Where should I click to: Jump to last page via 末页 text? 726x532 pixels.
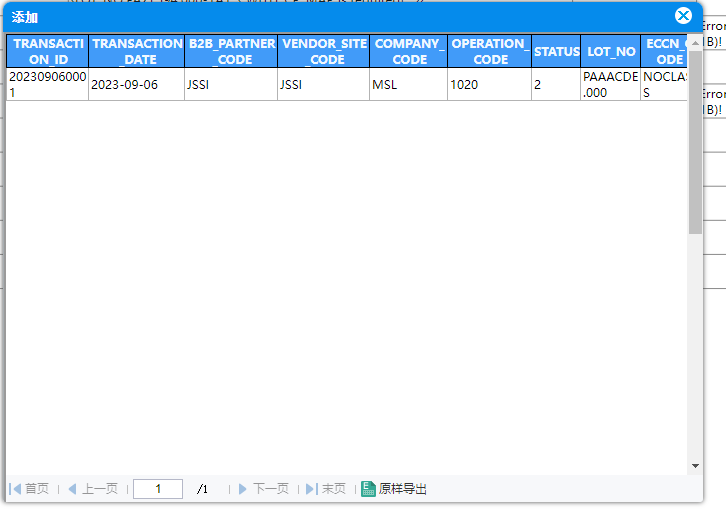pos(334,488)
